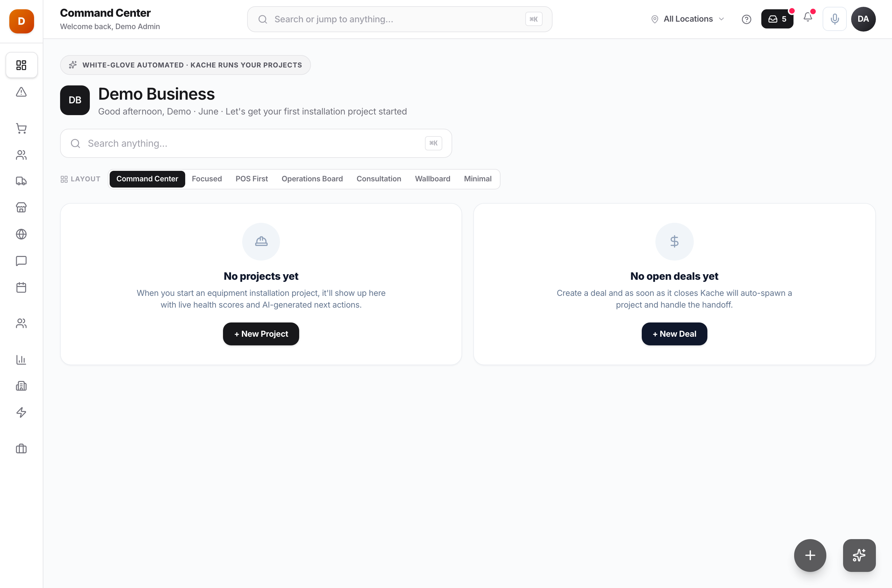Click the 'No projects yet' heading
This screenshot has height=588, width=892.
point(261,276)
